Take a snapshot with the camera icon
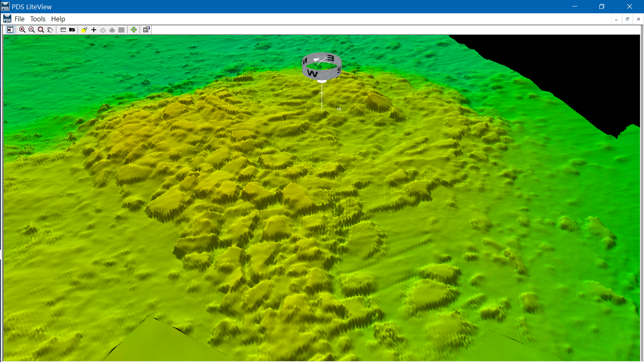Viewport: 644px width, 362px height. point(72,30)
